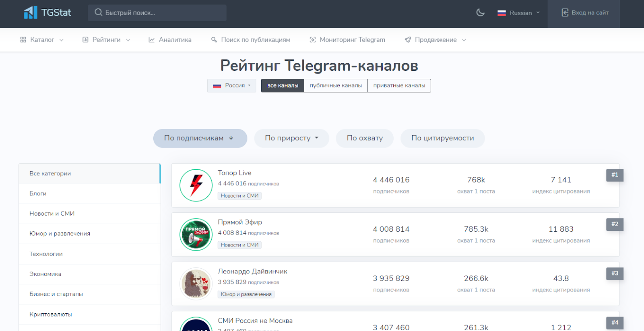Click the Леонардо Дайвинчик avatar image
The height and width of the screenshot is (331, 644).
click(x=196, y=284)
